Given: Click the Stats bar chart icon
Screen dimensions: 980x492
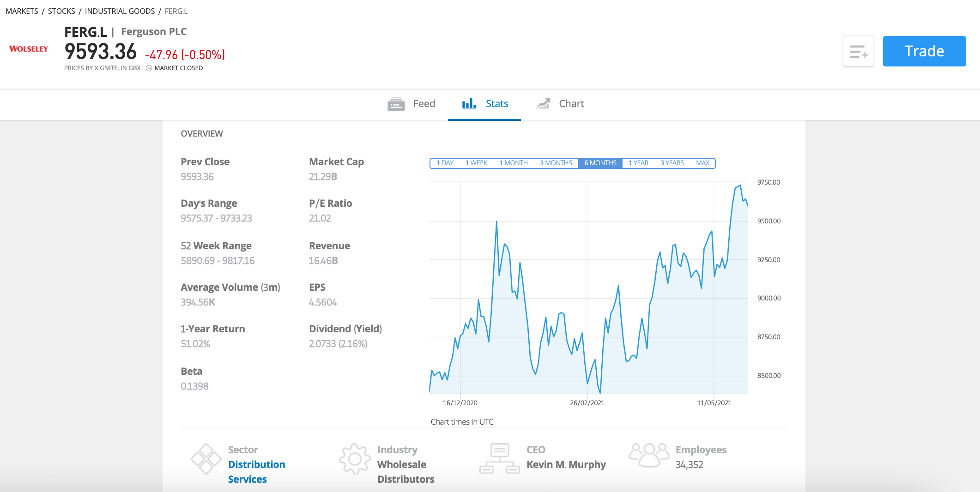Looking at the screenshot, I should 469,103.
